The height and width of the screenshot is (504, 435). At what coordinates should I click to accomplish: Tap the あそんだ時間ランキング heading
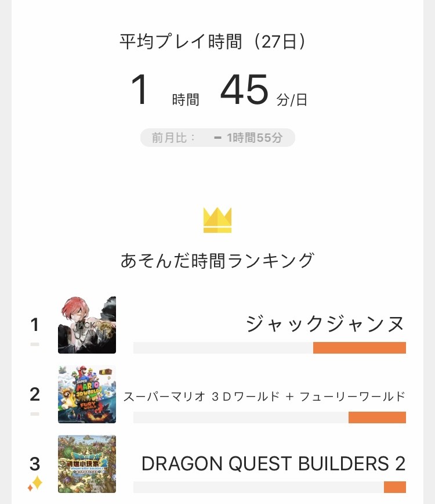click(x=217, y=260)
